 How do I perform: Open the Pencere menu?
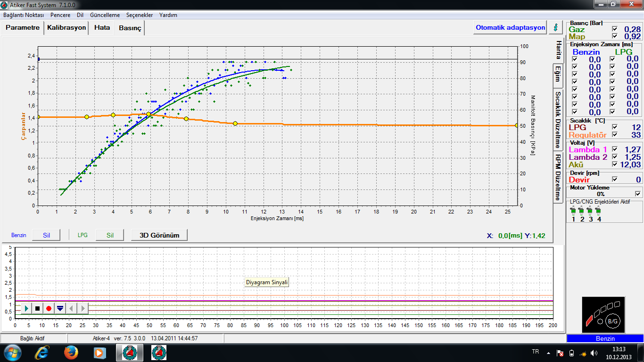60,15
